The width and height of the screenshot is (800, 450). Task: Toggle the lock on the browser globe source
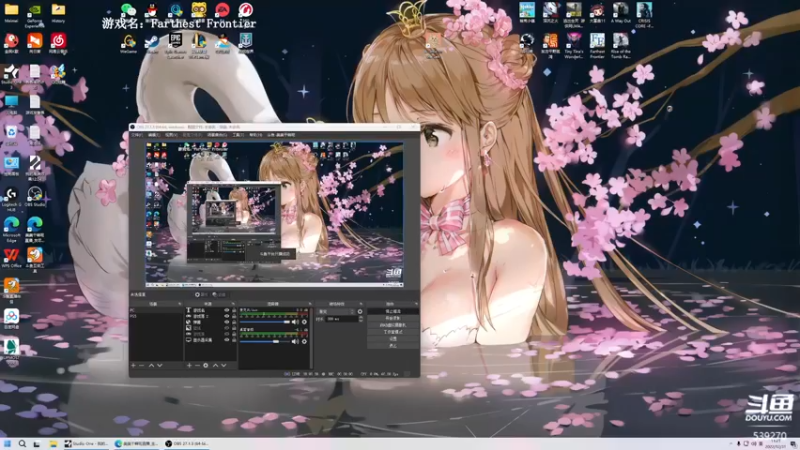[234, 322]
